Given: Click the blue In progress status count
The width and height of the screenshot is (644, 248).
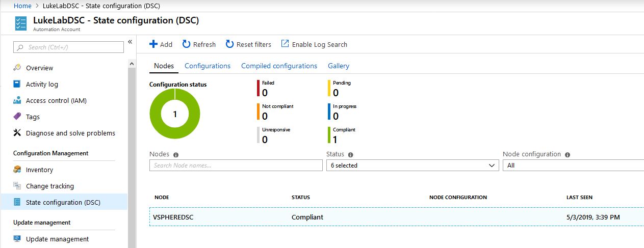Looking at the screenshot, I should pos(336,116).
